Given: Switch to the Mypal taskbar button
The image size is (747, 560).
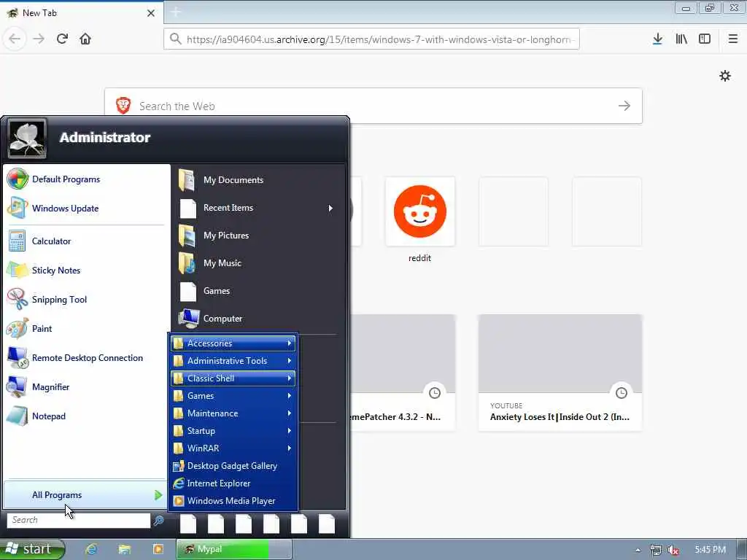Looking at the screenshot, I should pyautogui.click(x=234, y=549).
